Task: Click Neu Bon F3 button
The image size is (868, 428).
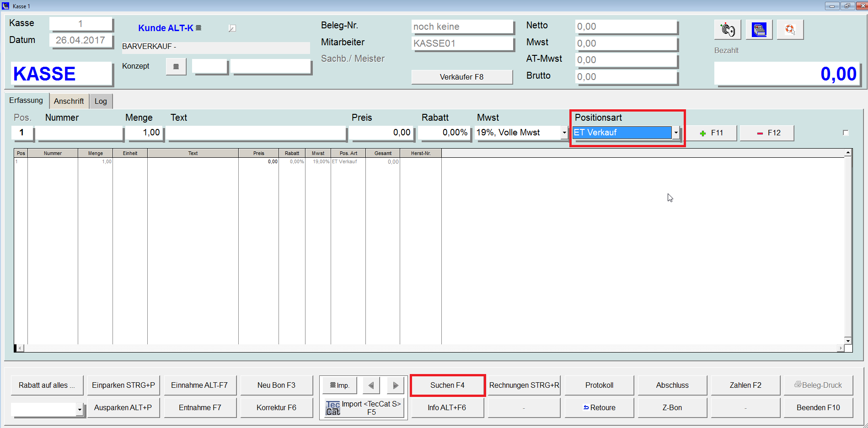Action: [x=276, y=385]
